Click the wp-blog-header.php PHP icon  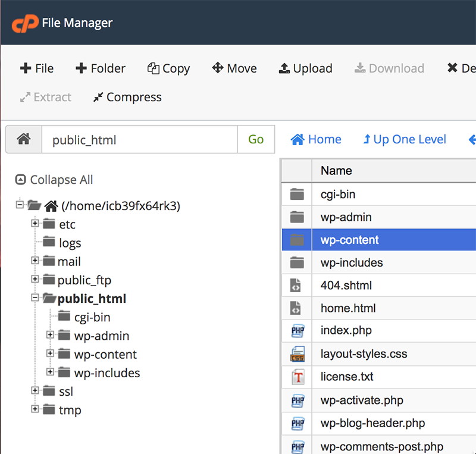[297, 424]
